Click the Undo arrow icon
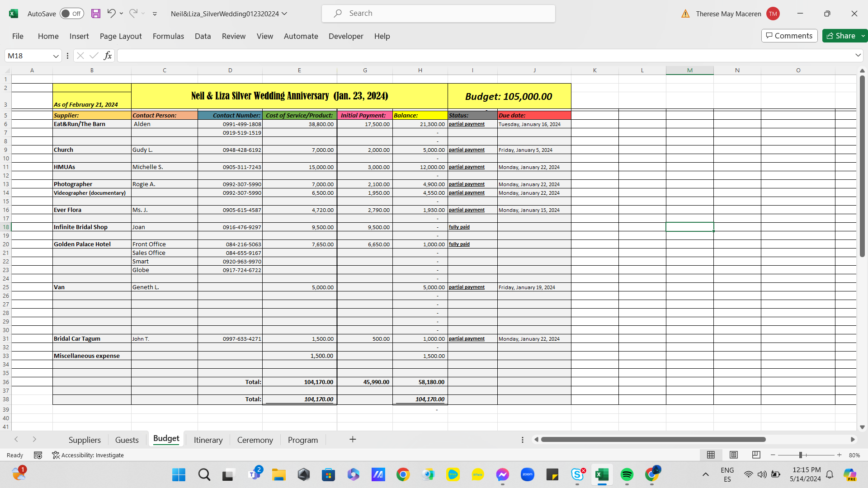This screenshot has height=488, width=868. click(111, 14)
